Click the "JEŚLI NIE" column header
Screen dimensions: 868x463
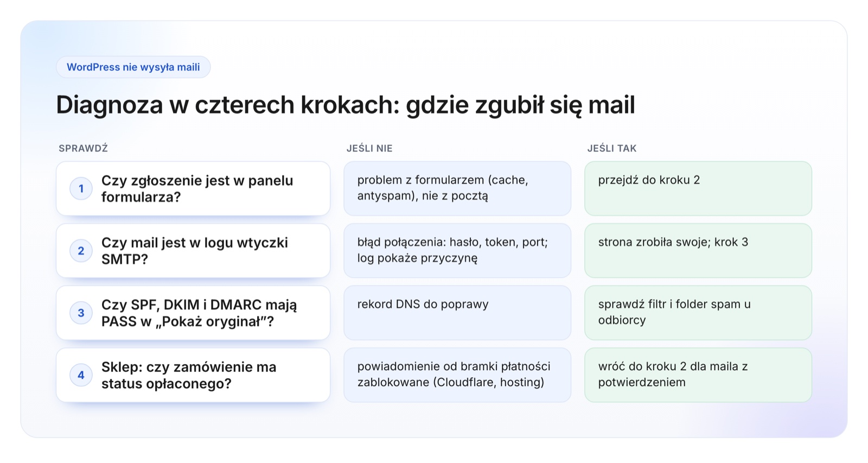tap(369, 148)
